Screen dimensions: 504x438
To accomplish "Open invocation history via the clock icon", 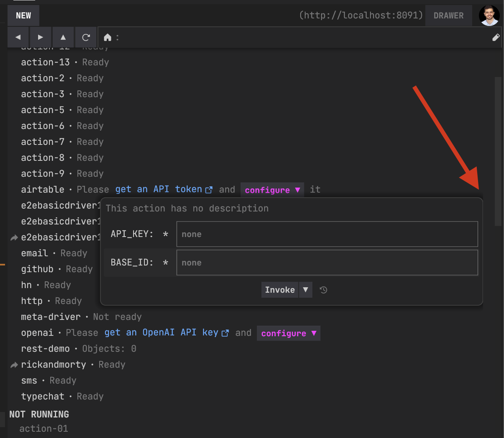I will (323, 289).
